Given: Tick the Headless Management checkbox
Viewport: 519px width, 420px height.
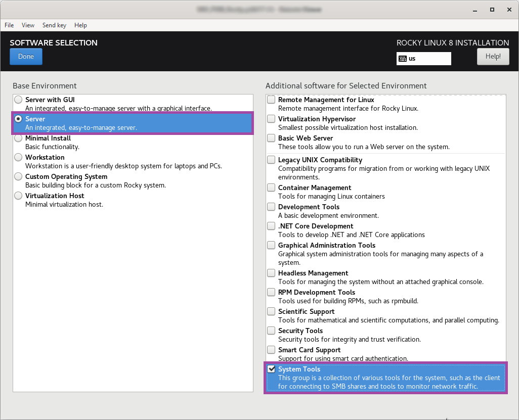Looking at the screenshot, I should tap(271, 273).
